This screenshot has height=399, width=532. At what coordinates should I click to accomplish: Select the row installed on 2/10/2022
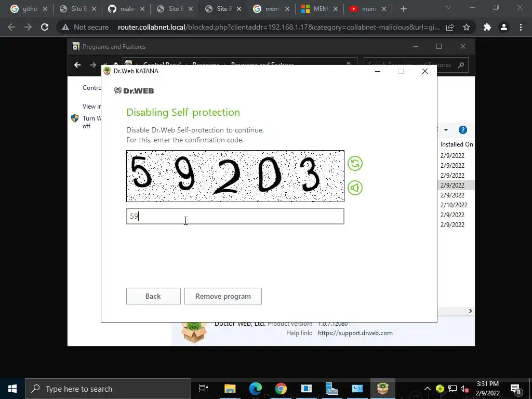(454, 205)
